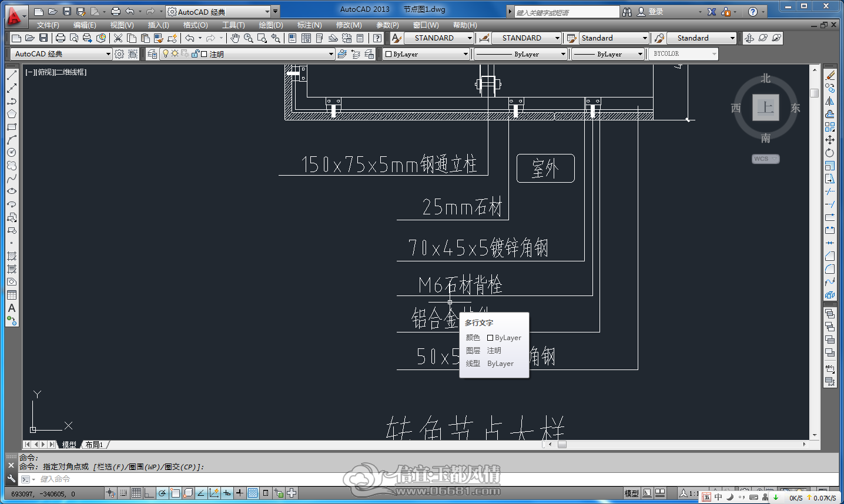Image resolution: width=844 pixels, height=504 pixels.
Task: Toggle Snap Mode in status bar
Action: 123,493
